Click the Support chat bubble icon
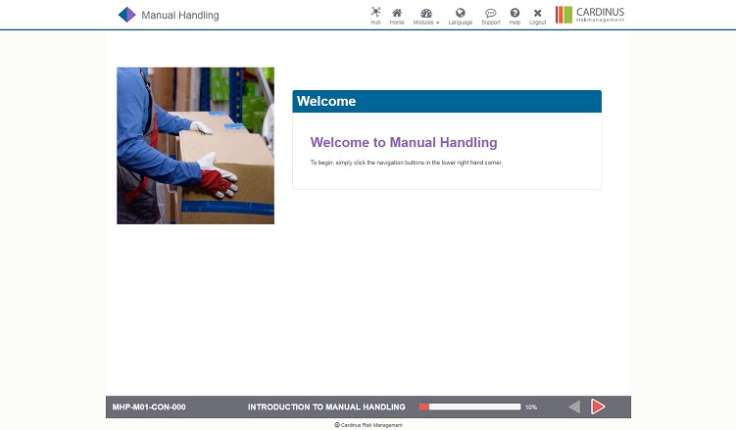736x430 pixels. (490, 15)
